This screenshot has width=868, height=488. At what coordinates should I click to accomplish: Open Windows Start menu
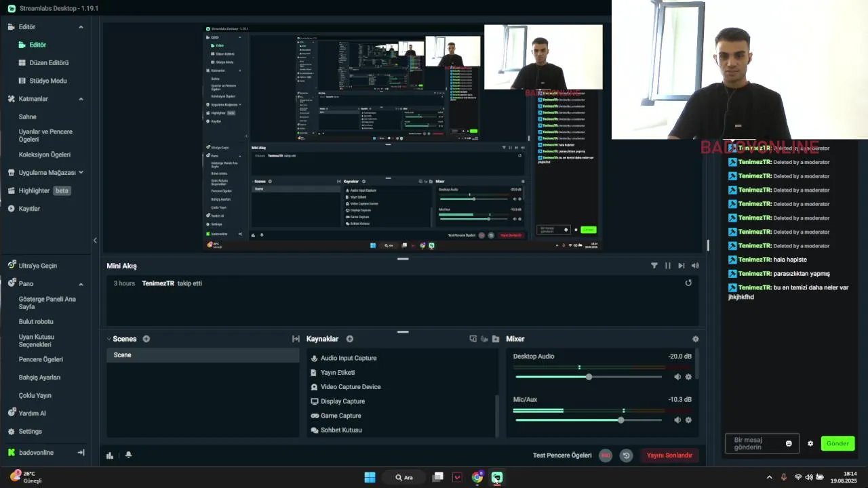370,477
